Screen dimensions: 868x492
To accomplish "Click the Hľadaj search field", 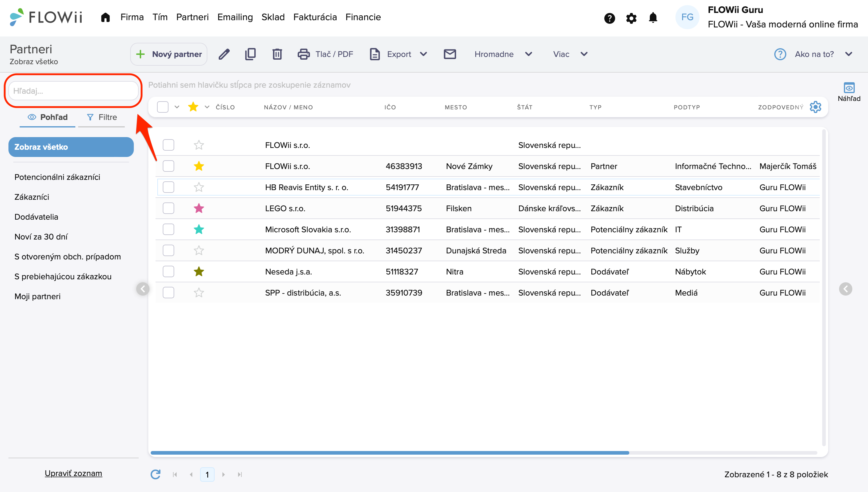I will click(73, 91).
